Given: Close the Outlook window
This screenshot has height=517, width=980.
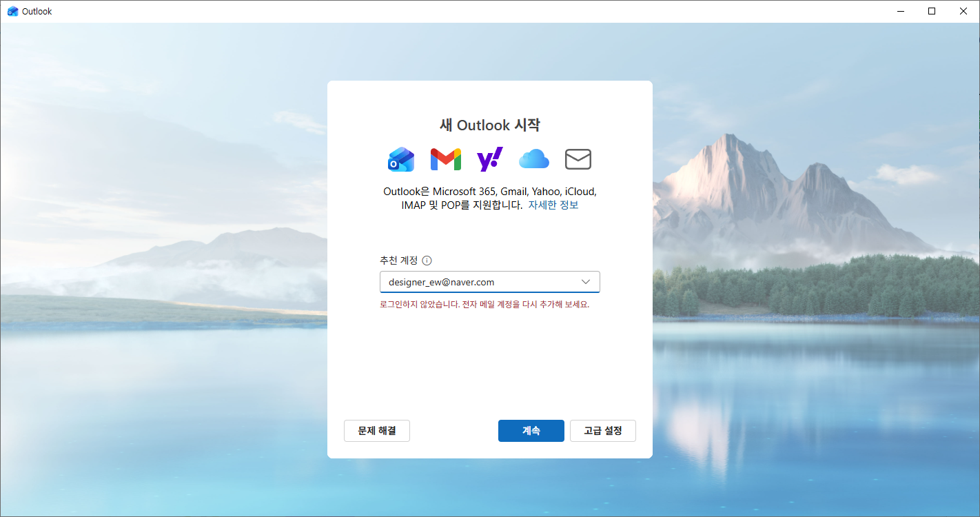Looking at the screenshot, I should click(963, 11).
